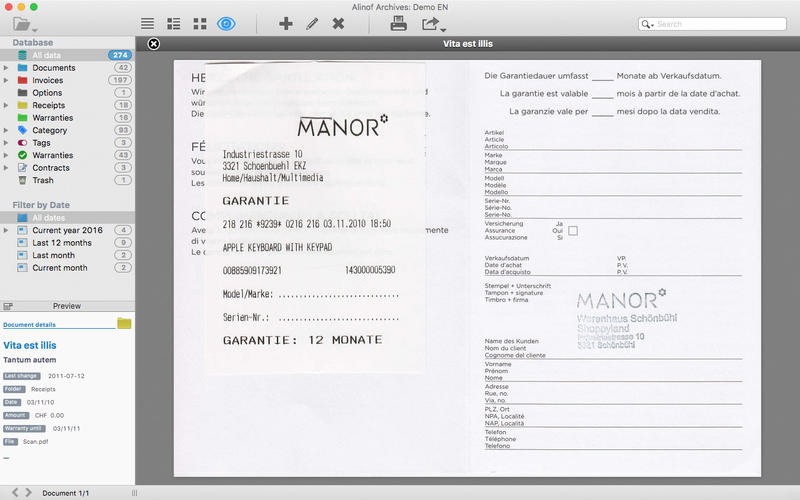Open the Trash
Image resolution: width=800 pixels, height=500 pixels.
pos(43,180)
